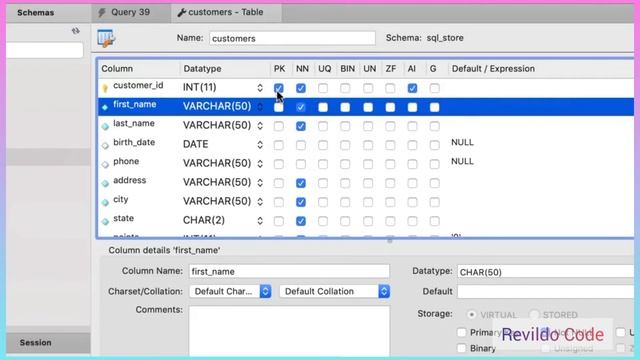Select the customer_id column name

point(138,85)
